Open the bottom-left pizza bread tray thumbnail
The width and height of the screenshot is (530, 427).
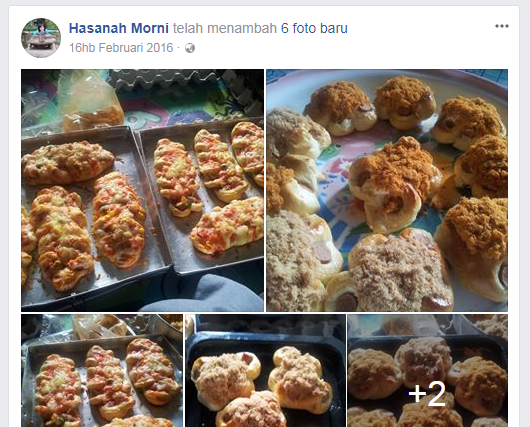tap(102, 371)
